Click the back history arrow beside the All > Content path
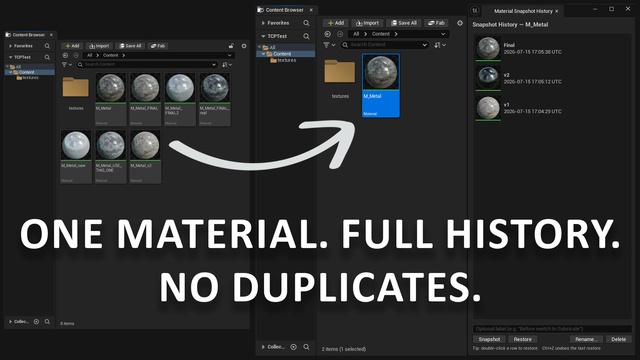640x360 pixels. tap(327, 34)
